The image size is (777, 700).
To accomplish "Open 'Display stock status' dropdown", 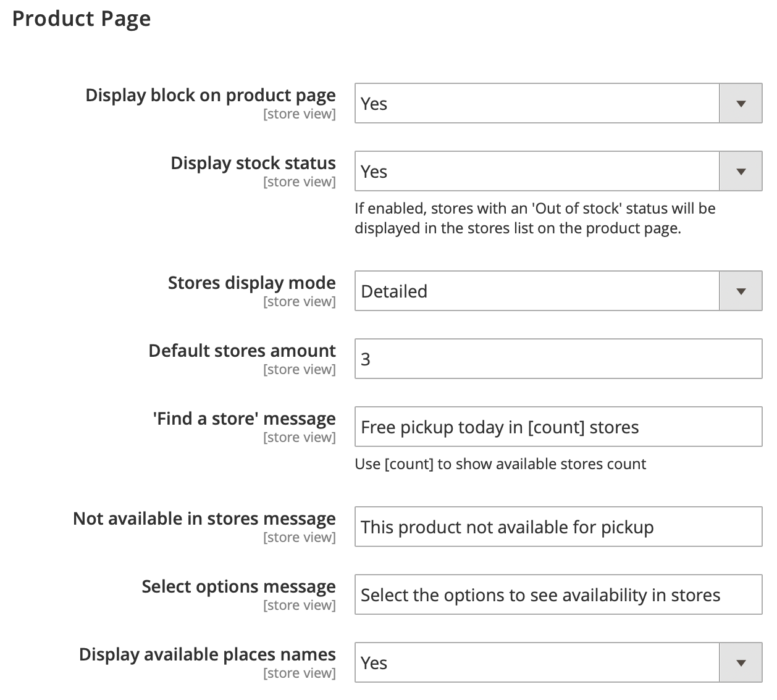I will click(558, 171).
